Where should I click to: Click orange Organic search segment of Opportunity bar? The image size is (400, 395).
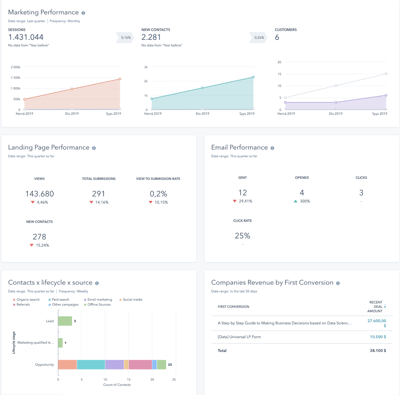click(x=67, y=365)
